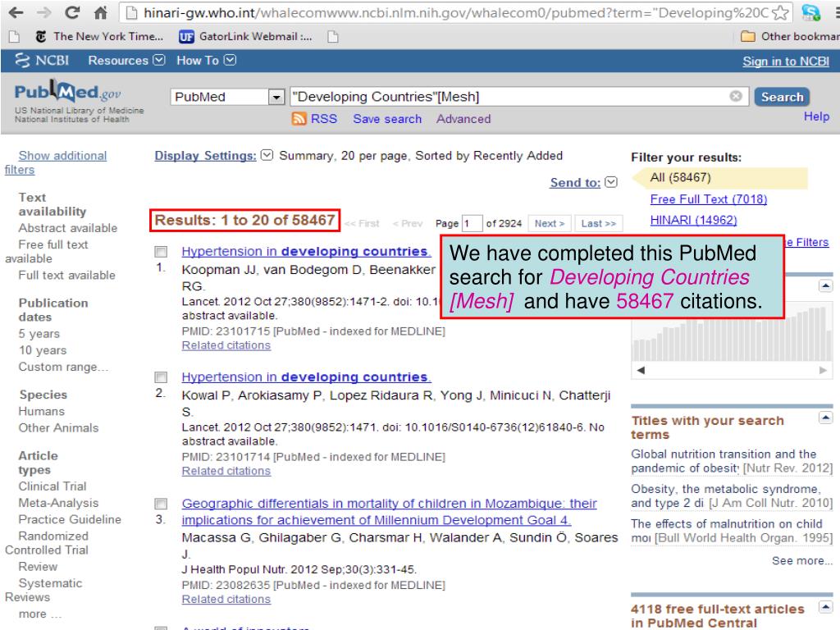Collapse the free full-text articles panel
Image resolution: width=840 pixels, height=630 pixels.
825,606
